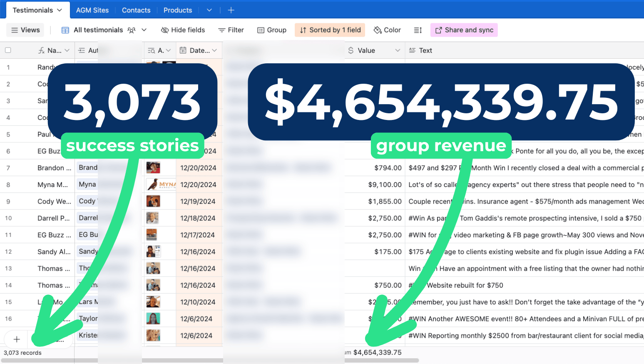This screenshot has width=644, height=364.
Task: Open the All testimonials view dropdown
Action: click(144, 30)
